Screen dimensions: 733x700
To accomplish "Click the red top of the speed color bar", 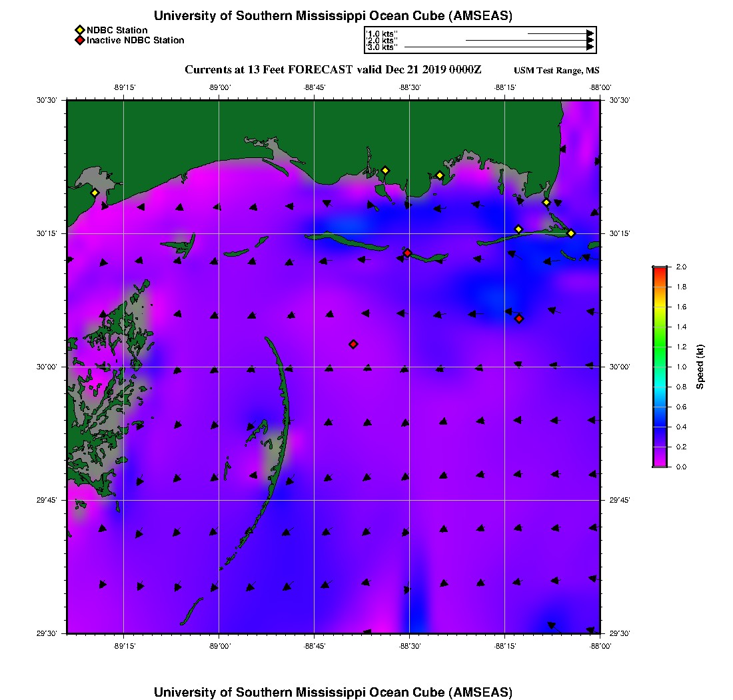I will (660, 270).
